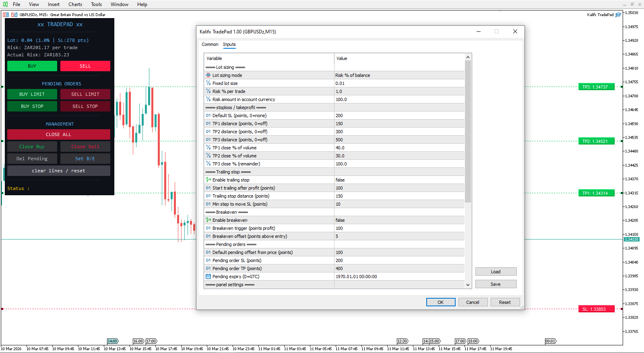Screen dimensions: 644x353
Task: Click the Pending order SL row icon
Action: coord(208,260)
